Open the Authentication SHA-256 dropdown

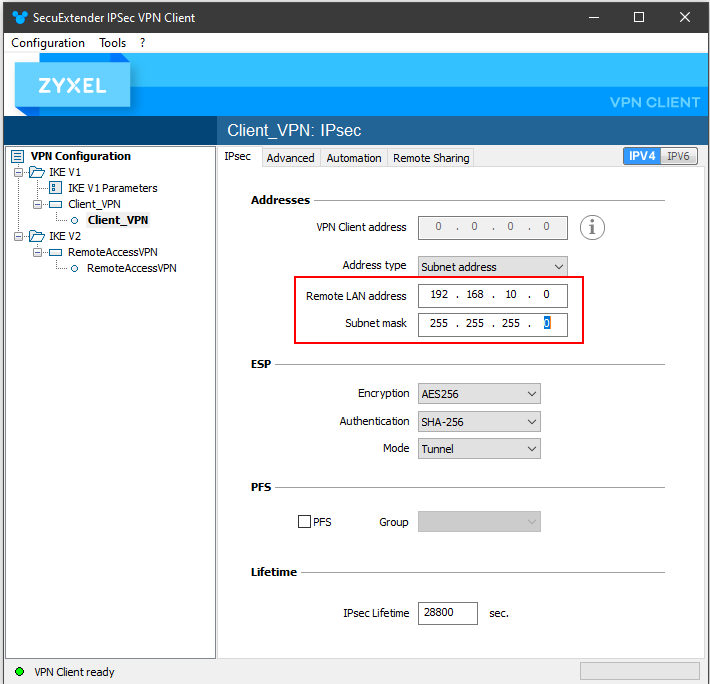(479, 422)
